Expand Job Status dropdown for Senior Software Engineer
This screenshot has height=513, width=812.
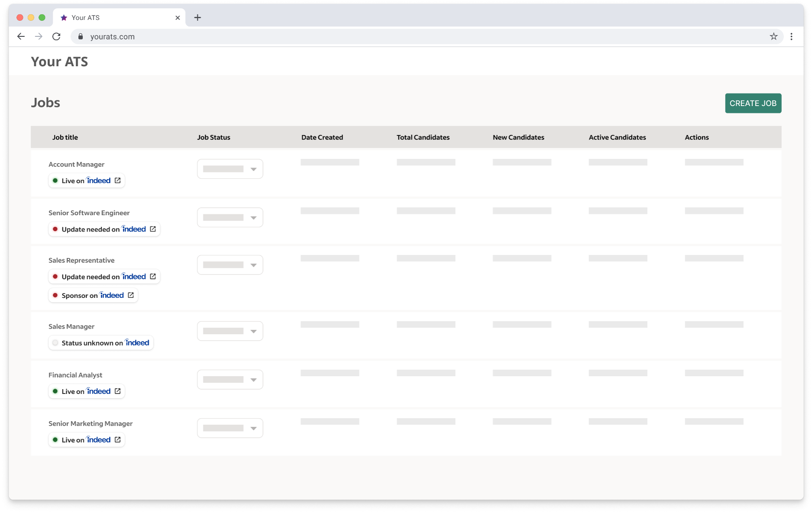230,217
